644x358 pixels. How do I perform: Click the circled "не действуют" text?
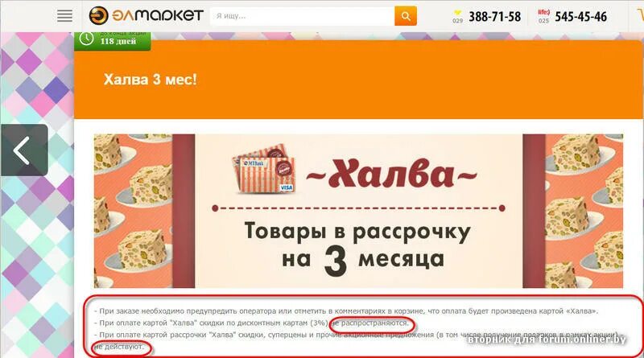pos(119,348)
